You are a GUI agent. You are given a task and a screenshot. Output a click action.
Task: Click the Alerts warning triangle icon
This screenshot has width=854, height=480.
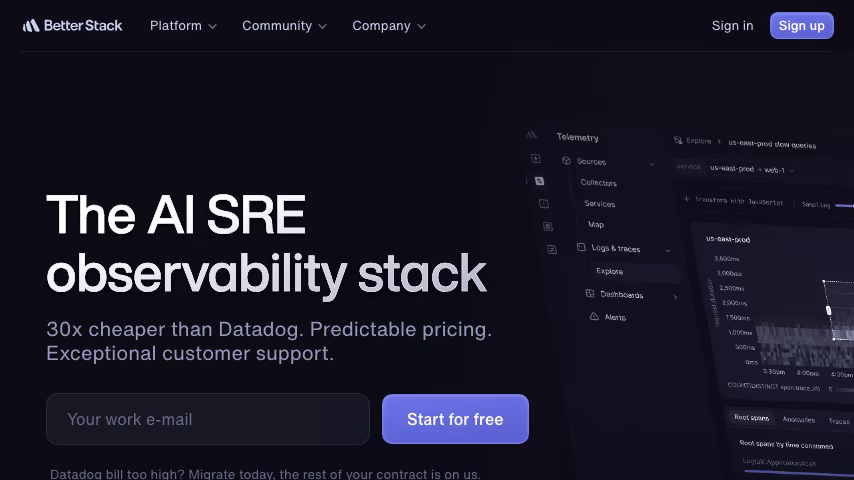(x=594, y=316)
